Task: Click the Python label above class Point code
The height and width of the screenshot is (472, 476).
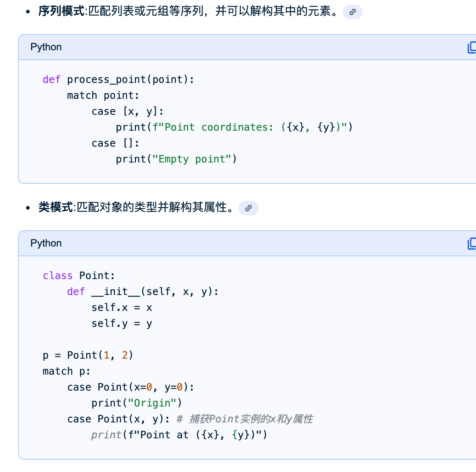Action: click(x=46, y=243)
